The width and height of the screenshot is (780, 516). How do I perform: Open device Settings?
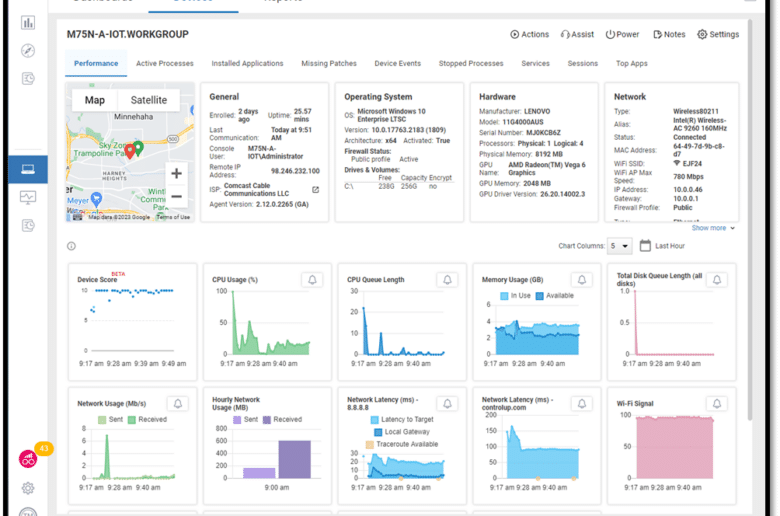pyautogui.click(x=718, y=34)
